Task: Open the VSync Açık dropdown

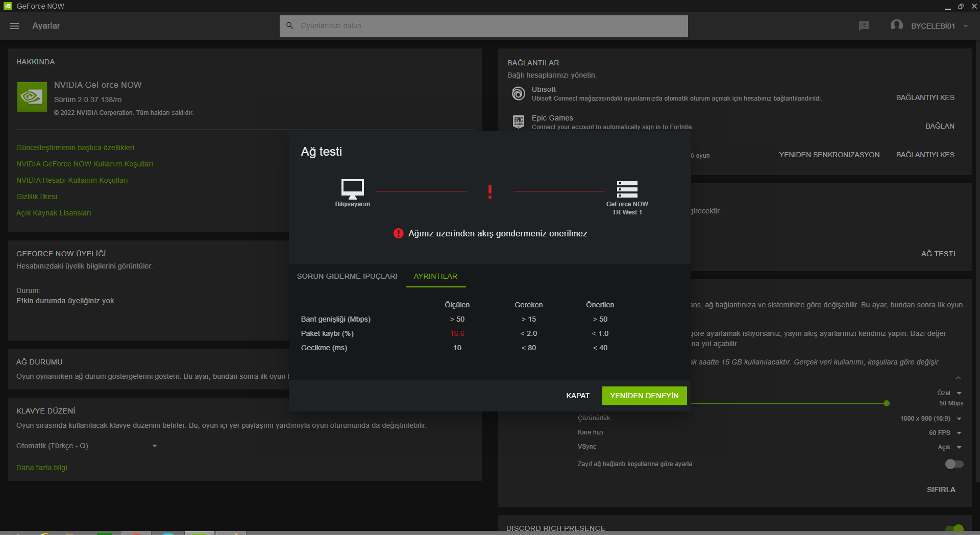Action: point(950,447)
